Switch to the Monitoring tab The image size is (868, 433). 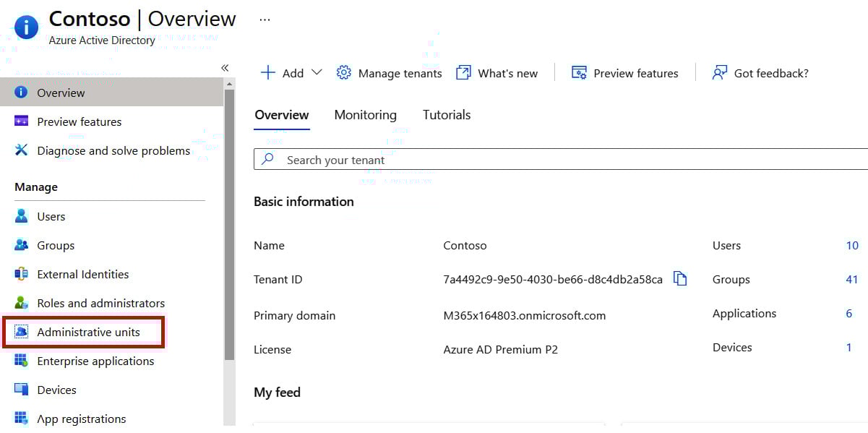(365, 115)
